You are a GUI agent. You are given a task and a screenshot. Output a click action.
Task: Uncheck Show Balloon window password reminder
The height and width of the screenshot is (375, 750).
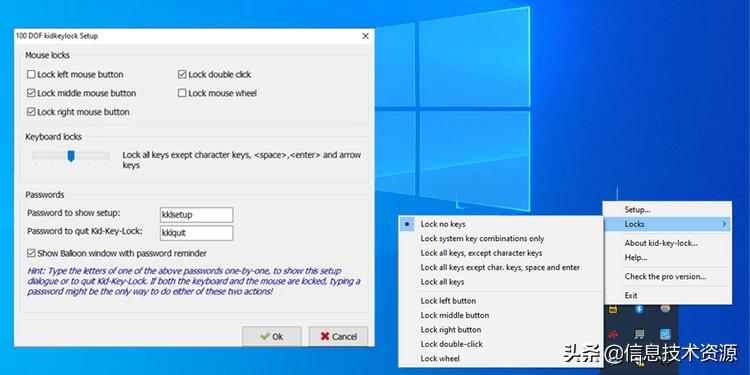[31, 253]
